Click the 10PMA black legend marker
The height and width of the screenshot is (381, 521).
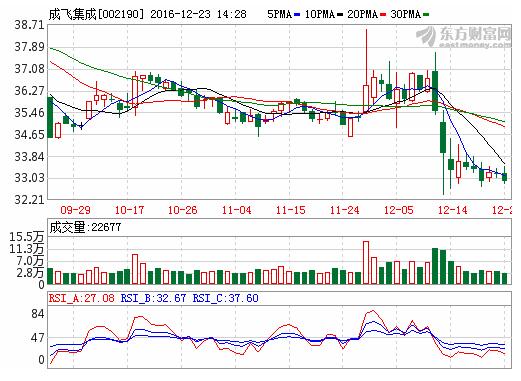[x=340, y=14]
